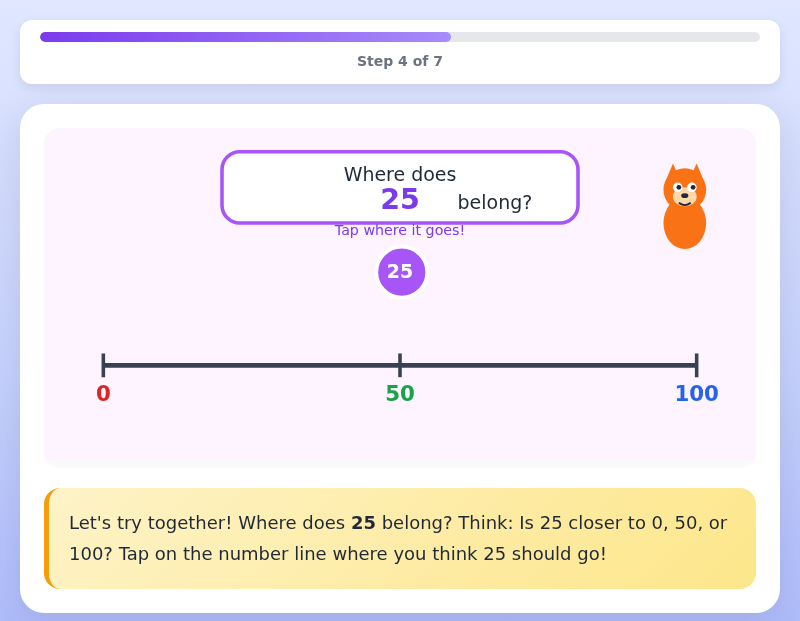Click the orange squirrel mascot
Screen dimensions: 800x621
click(x=685, y=205)
